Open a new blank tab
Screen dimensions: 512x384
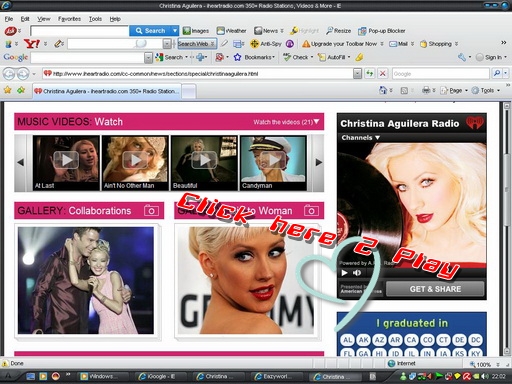coord(189,91)
